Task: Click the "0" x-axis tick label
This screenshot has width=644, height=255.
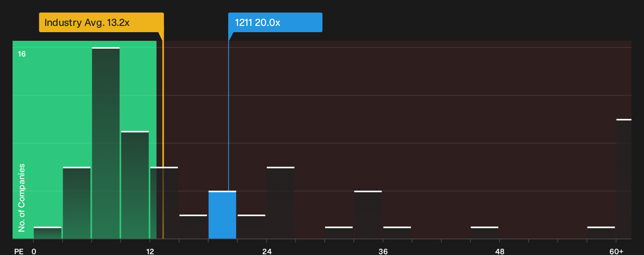Action: 34,251
